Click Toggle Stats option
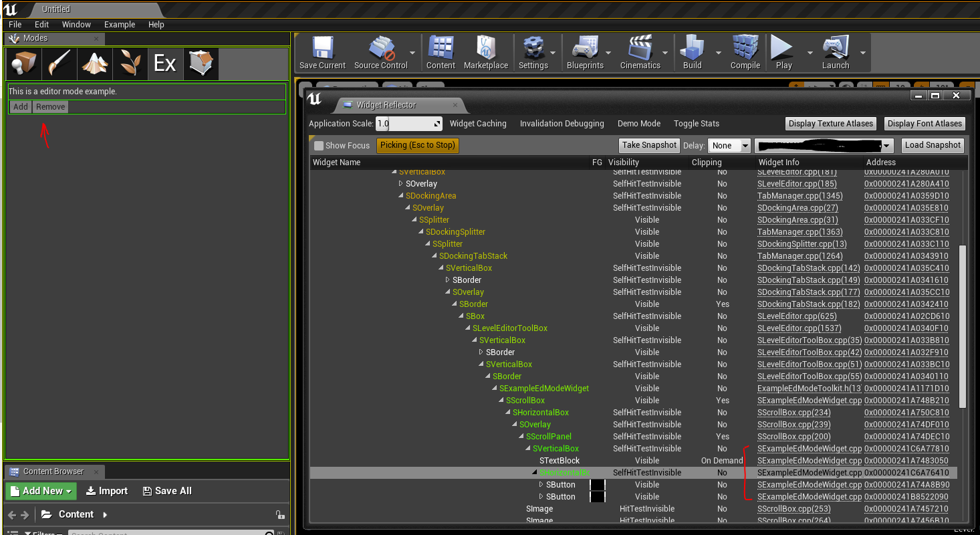Image resolution: width=980 pixels, height=535 pixels. (x=697, y=124)
